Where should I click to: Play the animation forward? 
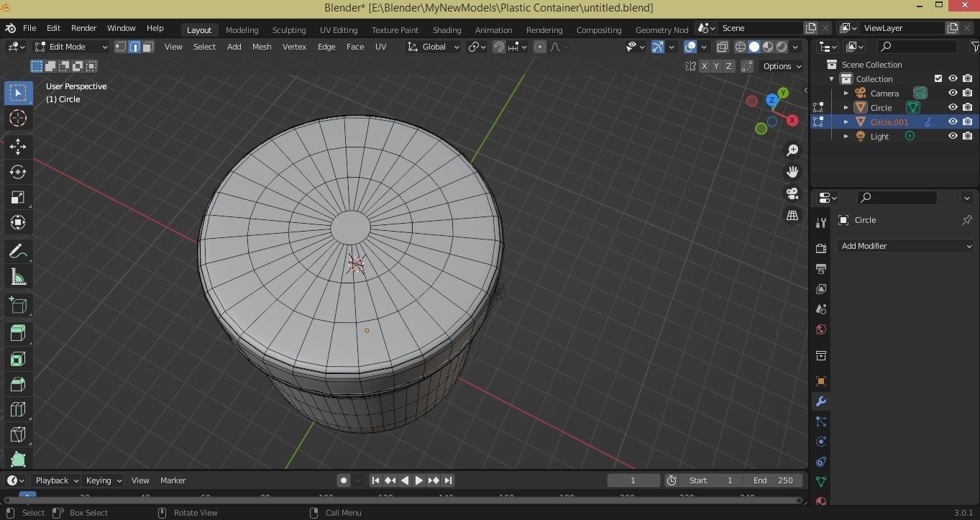[x=418, y=480]
